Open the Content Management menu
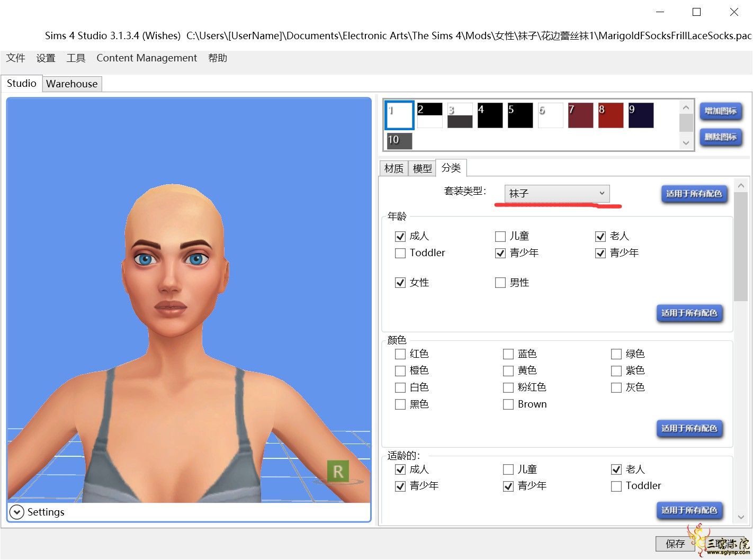This screenshot has width=753, height=560. [x=147, y=58]
